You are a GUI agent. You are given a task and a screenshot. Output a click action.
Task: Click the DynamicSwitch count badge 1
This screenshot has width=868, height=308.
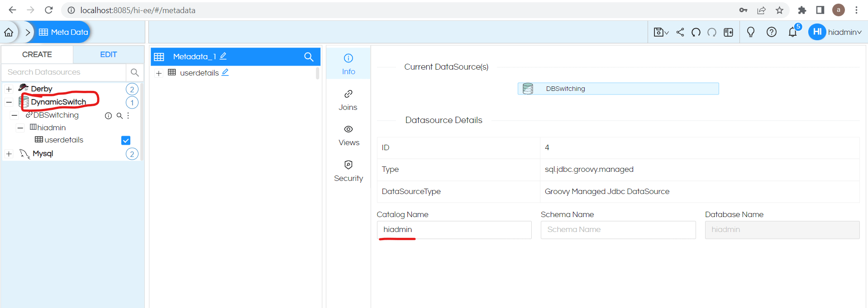[132, 103]
